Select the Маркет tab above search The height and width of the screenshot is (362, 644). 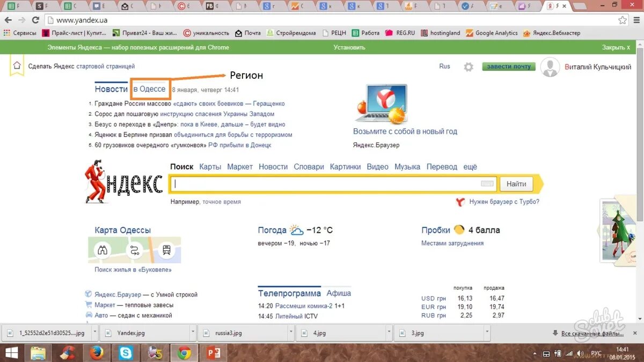[240, 167]
